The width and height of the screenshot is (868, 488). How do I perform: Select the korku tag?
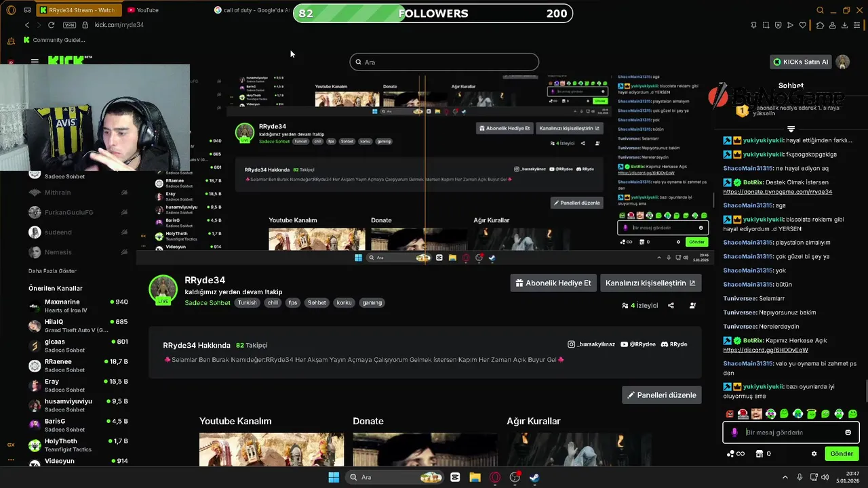344,303
